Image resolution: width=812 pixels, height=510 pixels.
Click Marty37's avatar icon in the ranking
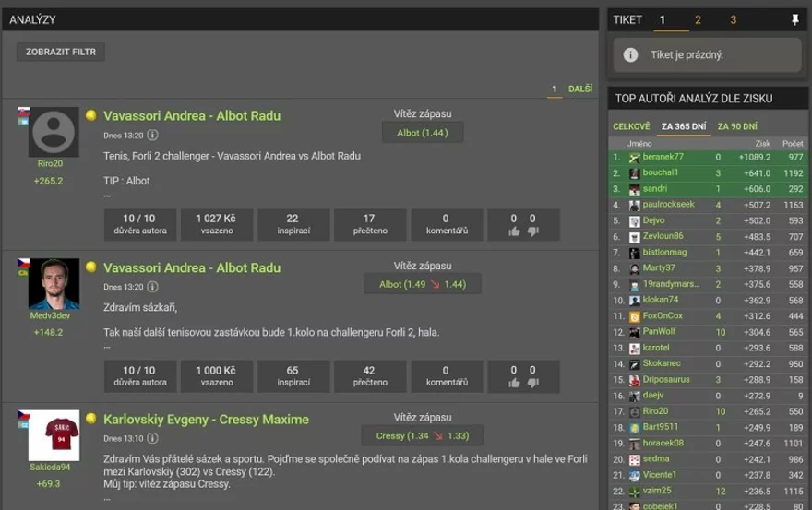coord(635,268)
